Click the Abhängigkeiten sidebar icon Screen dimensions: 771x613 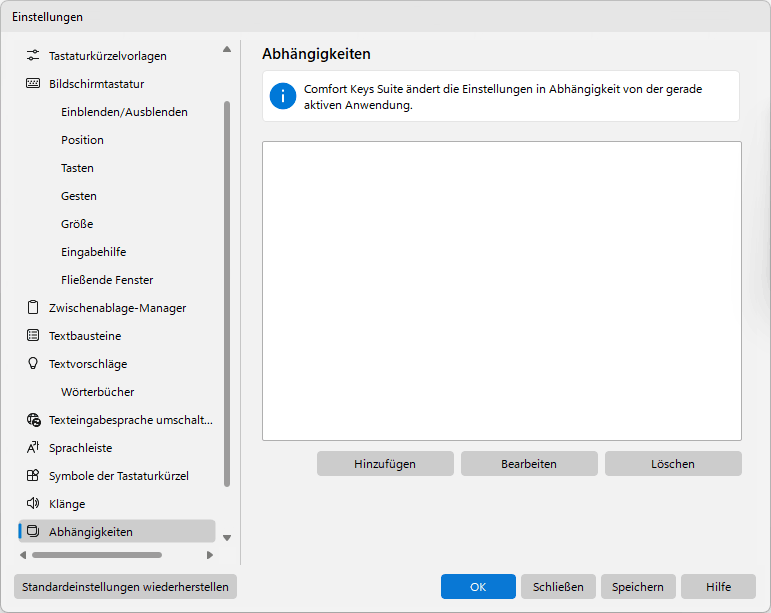click(x=33, y=531)
